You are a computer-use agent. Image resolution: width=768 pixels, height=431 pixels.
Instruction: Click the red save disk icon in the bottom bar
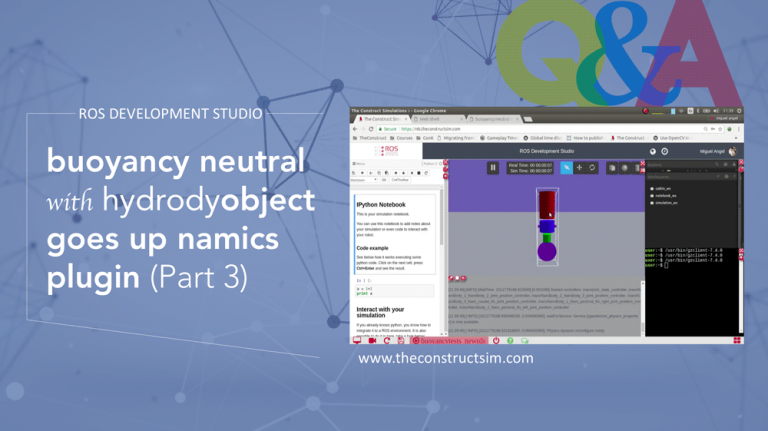[x=401, y=340]
